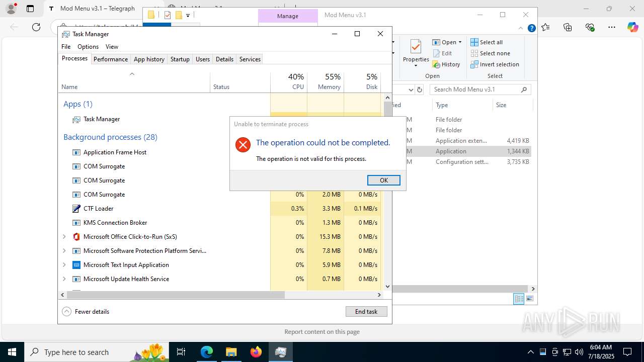This screenshot has height=362, width=644.
Task: Open the Windows Start menu
Action: 12,352
